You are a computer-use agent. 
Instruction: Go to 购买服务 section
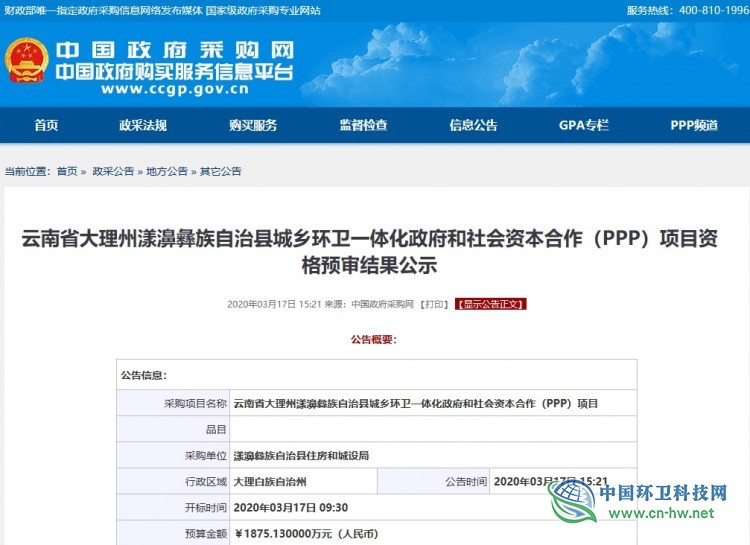253,125
